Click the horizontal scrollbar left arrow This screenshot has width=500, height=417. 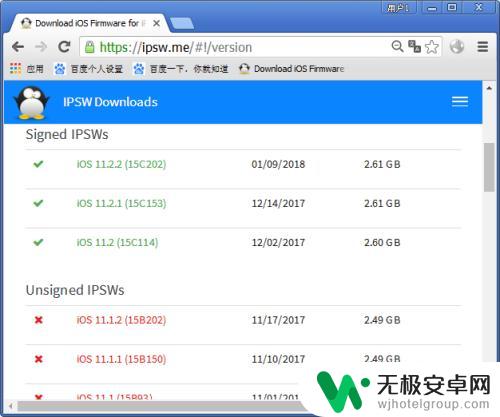point(11,406)
